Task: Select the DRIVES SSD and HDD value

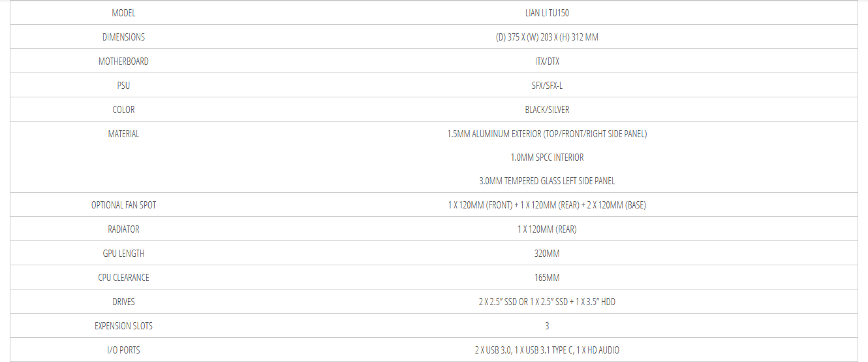Action: [547, 302]
